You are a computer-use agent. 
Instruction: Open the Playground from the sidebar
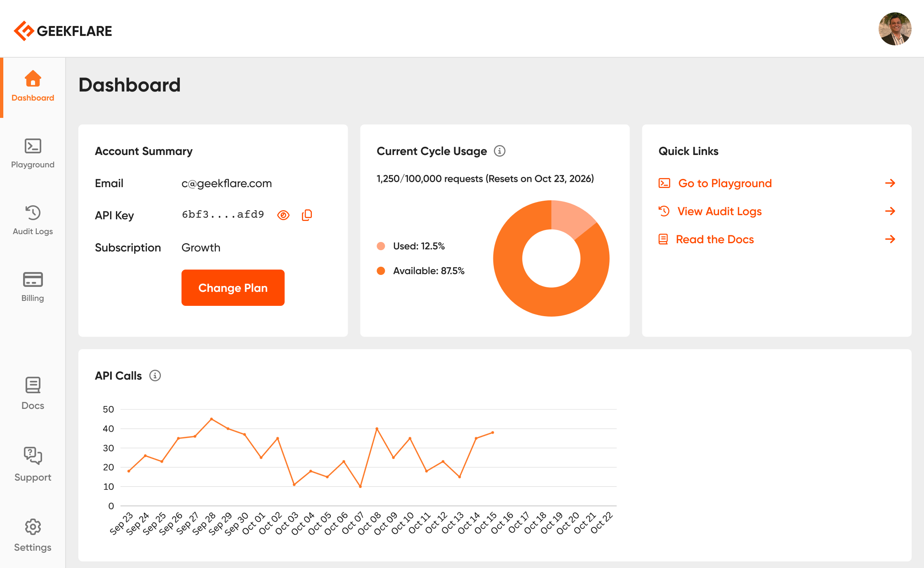click(x=33, y=153)
